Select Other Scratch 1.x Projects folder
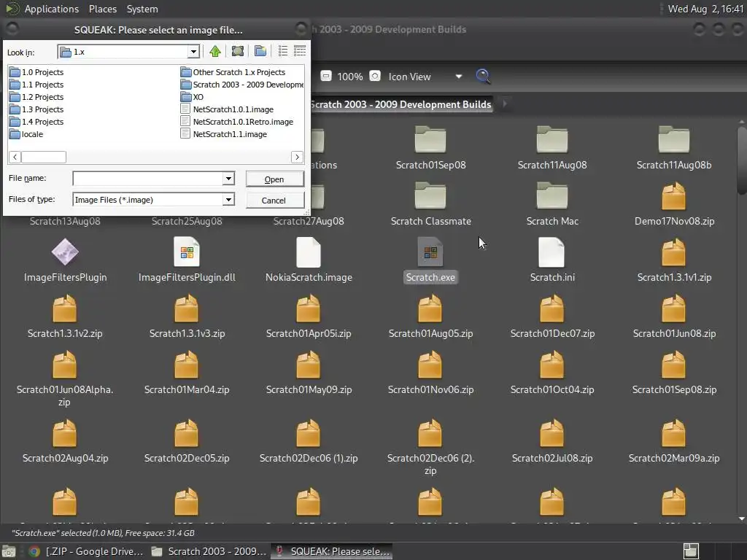The height and width of the screenshot is (560, 747). pyautogui.click(x=233, y=72)
